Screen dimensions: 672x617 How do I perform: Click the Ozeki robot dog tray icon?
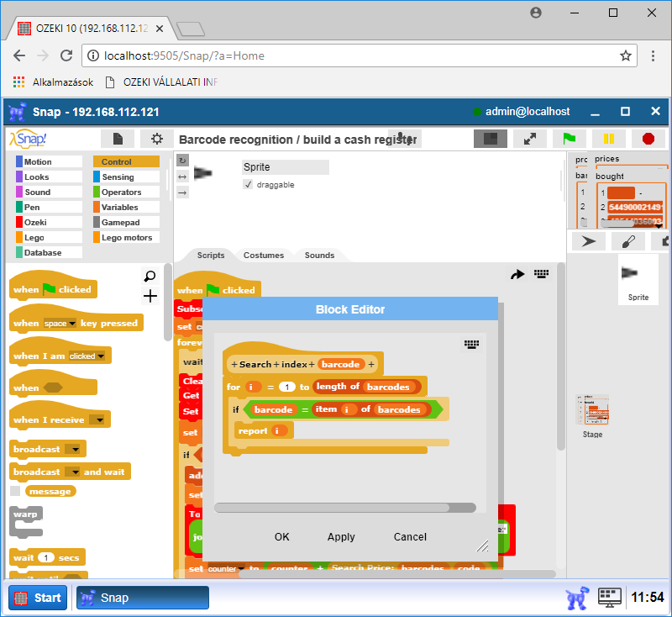click(x=577, y=598)
